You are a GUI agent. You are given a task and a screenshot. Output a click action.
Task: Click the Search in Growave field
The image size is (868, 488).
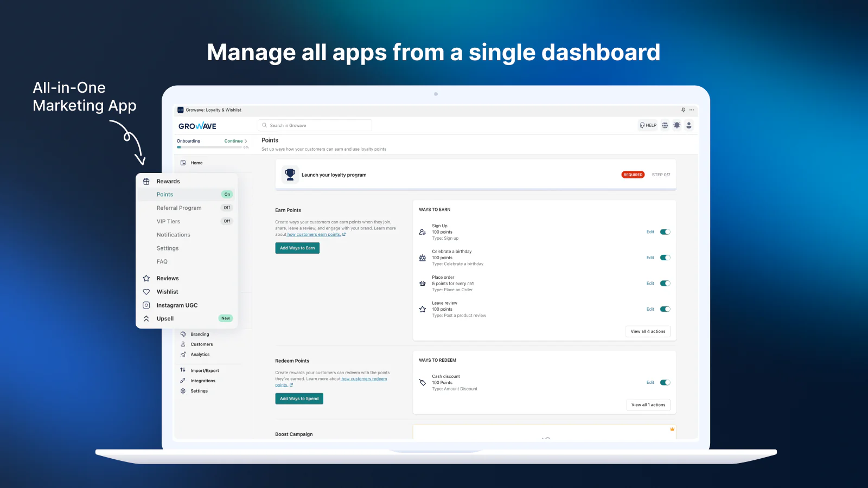315,125
